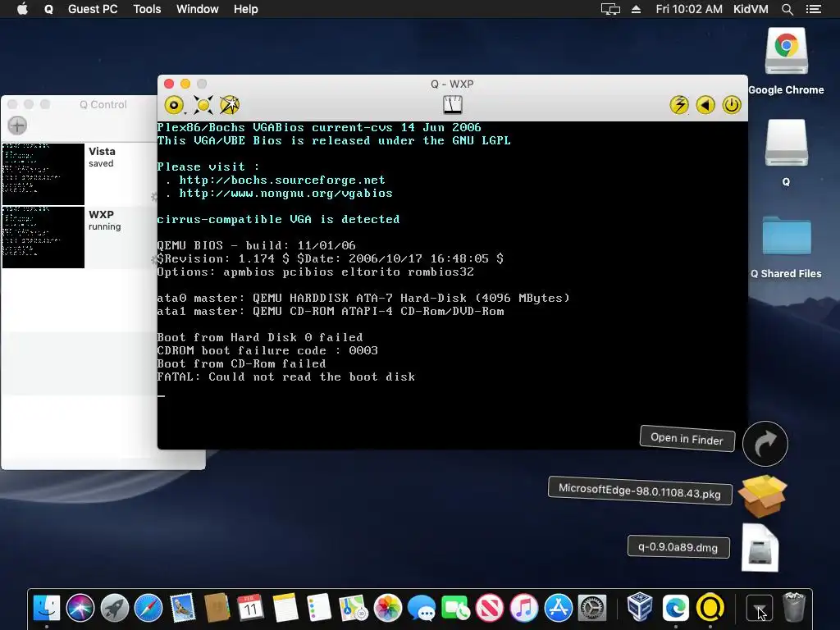
Task: Open System Preferences gear in Dock
Action: click(x=592, y=608)
